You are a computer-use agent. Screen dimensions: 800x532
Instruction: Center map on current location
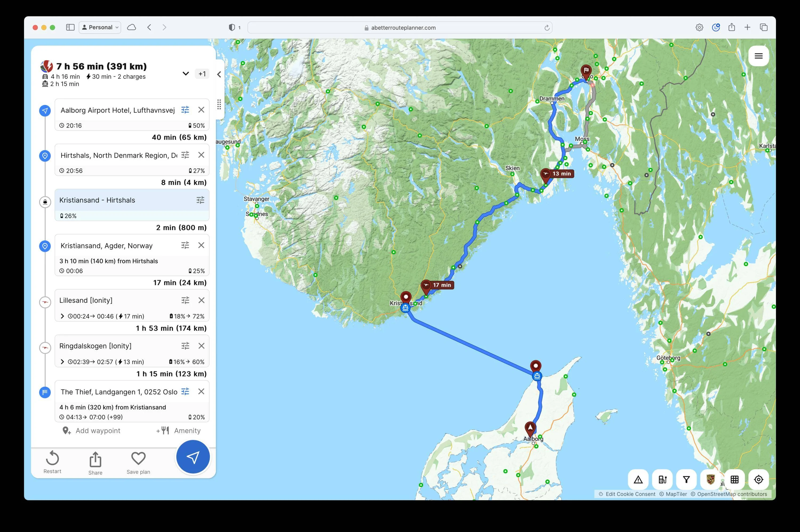coord(759,479)
